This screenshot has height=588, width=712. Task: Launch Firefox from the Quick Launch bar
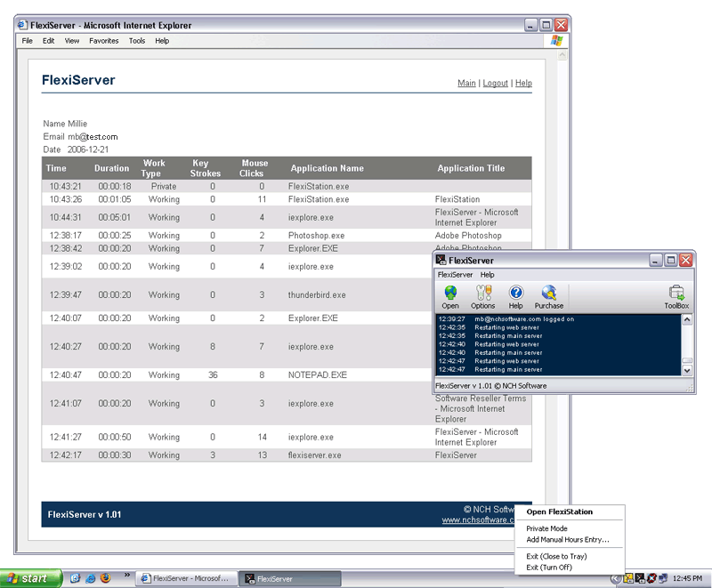(105, 578)
